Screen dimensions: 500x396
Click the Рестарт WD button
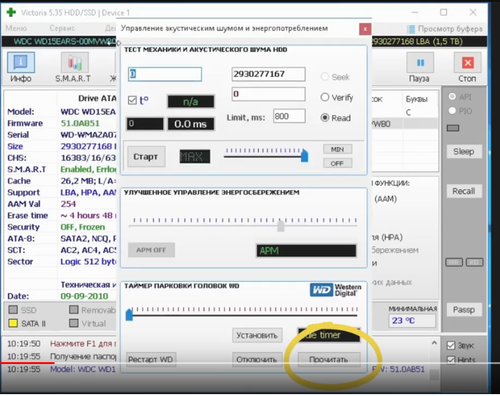[151, 359]
